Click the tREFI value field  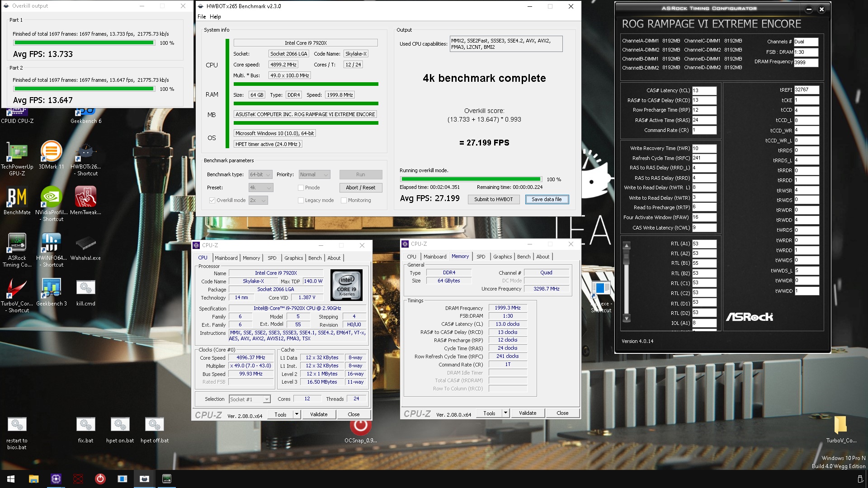click(807, 90)
